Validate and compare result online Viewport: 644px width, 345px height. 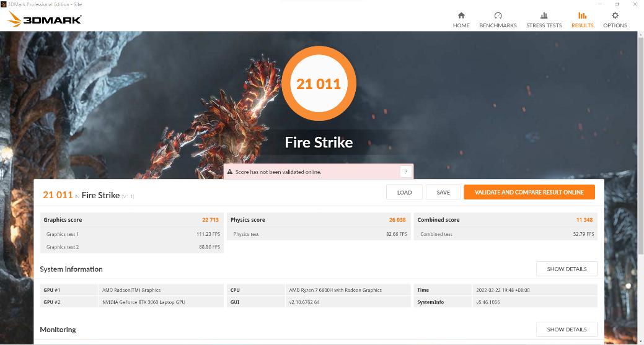coord(529,193)
